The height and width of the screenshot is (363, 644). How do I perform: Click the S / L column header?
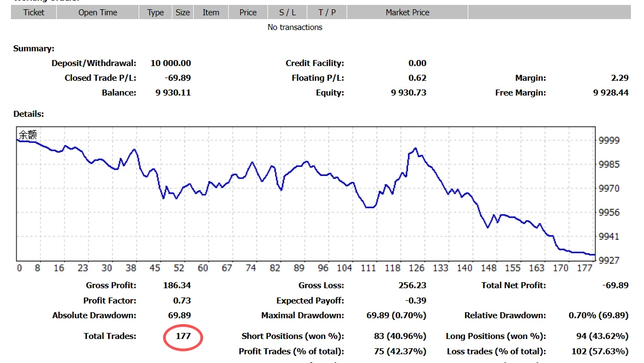[x=288, y=13]
